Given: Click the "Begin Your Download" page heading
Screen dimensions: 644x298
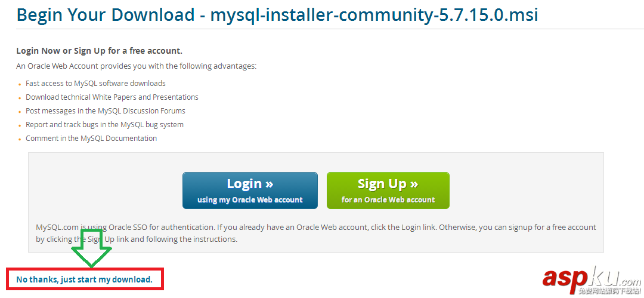Looking at the screenshot, I should (x=277, y=14).
